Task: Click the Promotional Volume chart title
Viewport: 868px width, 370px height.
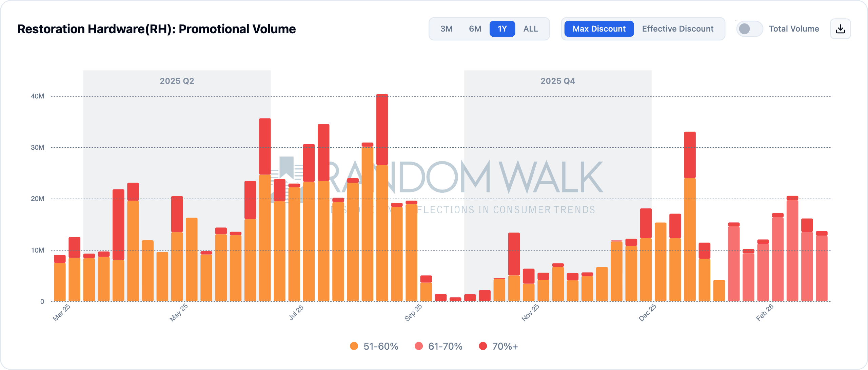Action: [x=156, y=29]
